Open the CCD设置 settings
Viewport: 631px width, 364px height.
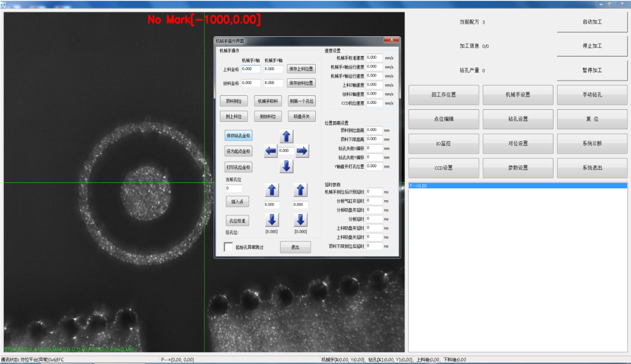444,168
